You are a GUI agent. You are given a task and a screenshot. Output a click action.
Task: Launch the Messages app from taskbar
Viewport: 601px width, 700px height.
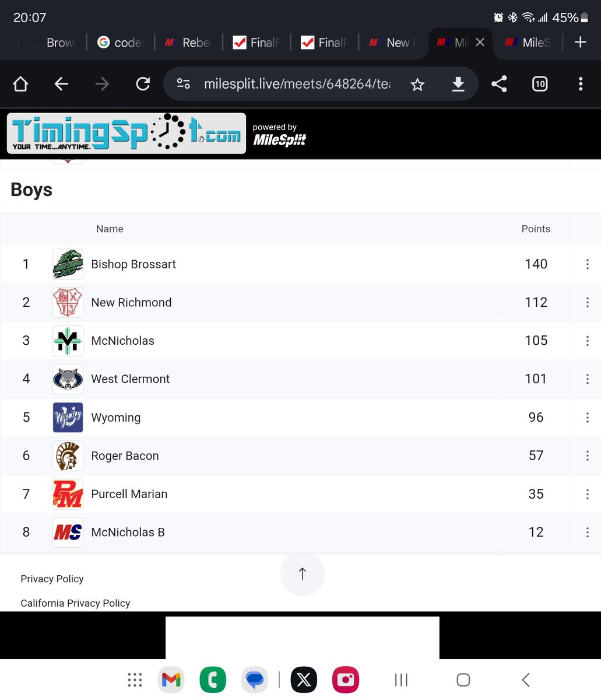pos(254,680)
